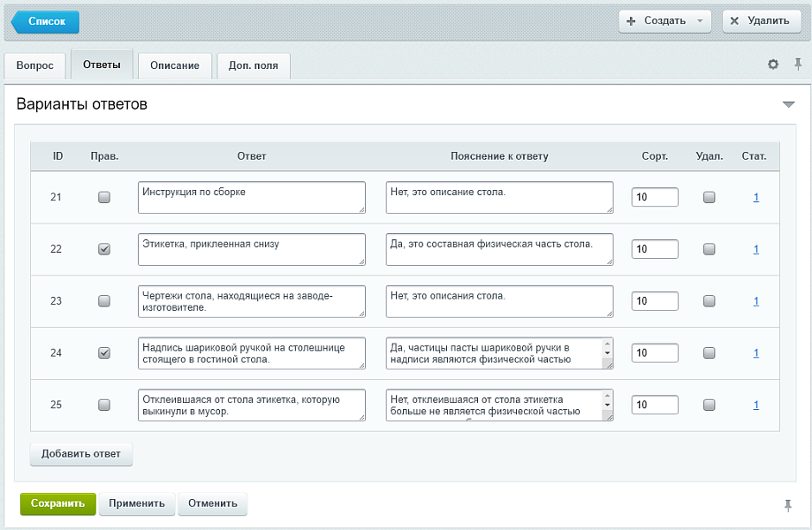
Task: Click the pin icon near bottom buttons
Action: (x=787, y=505)
